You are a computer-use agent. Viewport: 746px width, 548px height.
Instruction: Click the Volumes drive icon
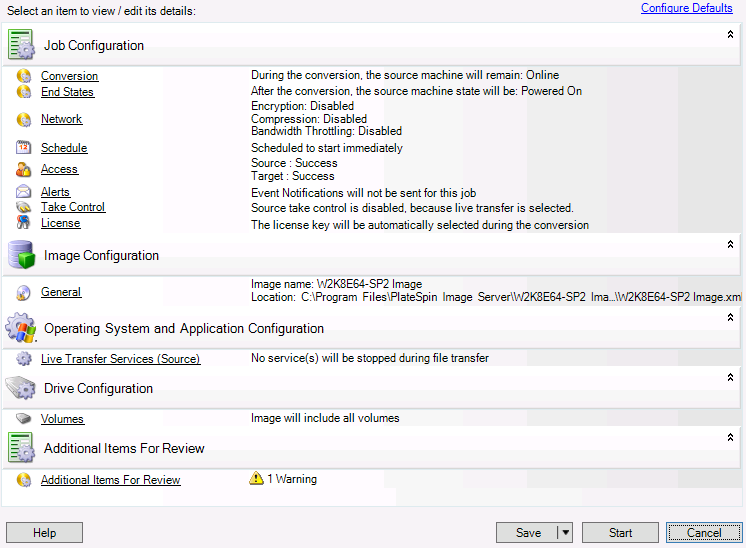[23, 419]
